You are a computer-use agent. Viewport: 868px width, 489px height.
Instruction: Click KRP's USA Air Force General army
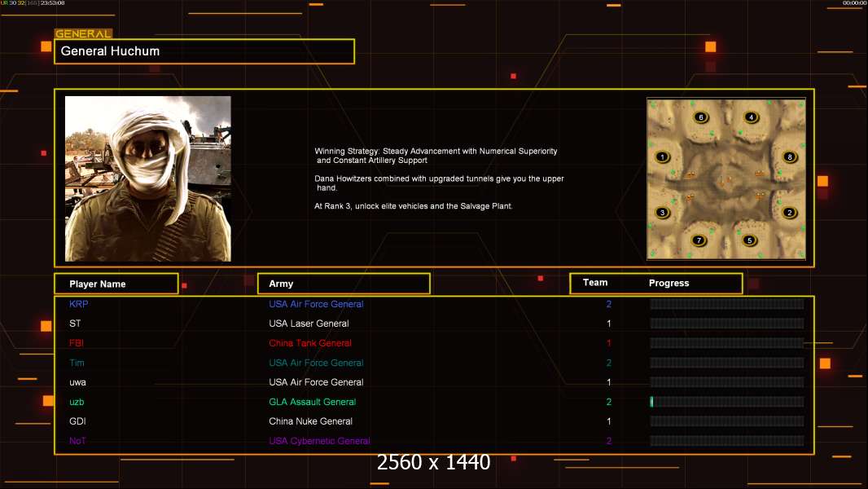tap(316, 304)
